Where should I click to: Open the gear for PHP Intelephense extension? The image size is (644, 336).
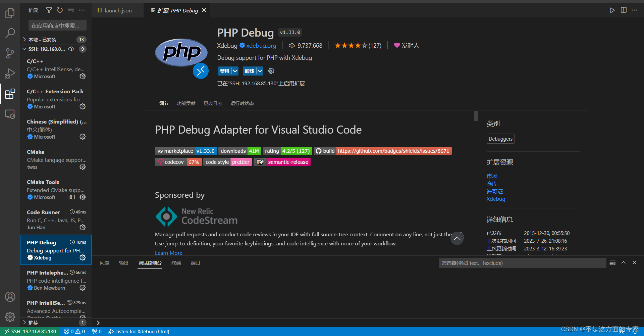(83, 288)
